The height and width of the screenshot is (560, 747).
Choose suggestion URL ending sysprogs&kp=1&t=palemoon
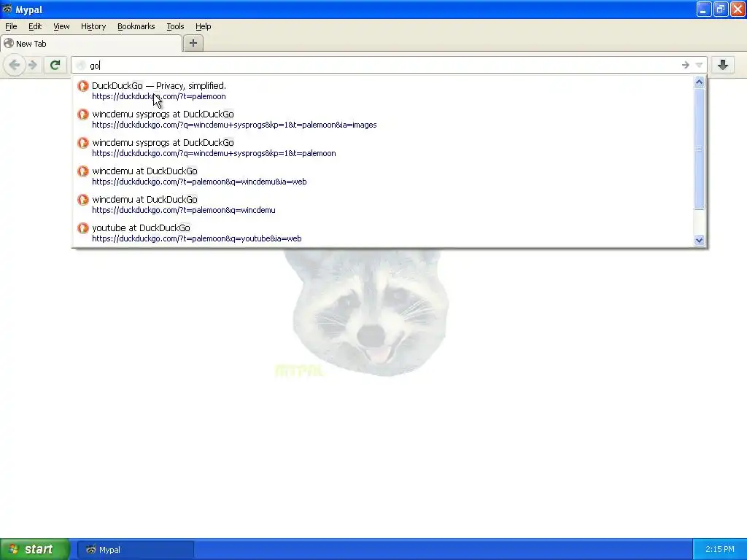384,147
